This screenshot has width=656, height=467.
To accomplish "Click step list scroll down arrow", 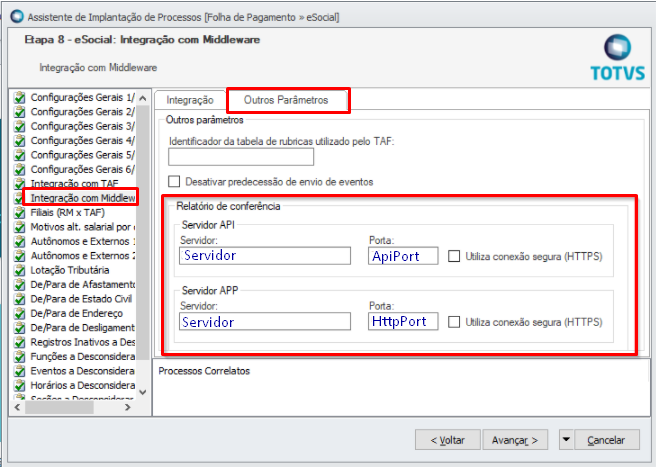I will [143, 392].
